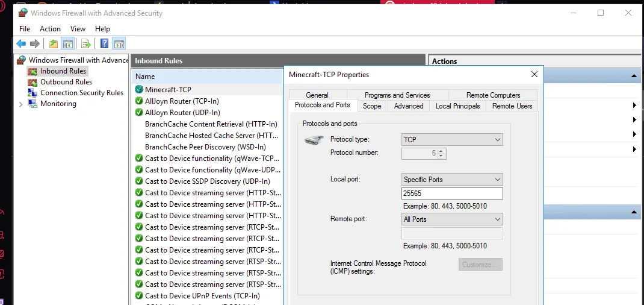Click green check beside AllJoyn Router (TCP-In)
This screenshot has height=305, width=644.
click(x=139, y=101)
